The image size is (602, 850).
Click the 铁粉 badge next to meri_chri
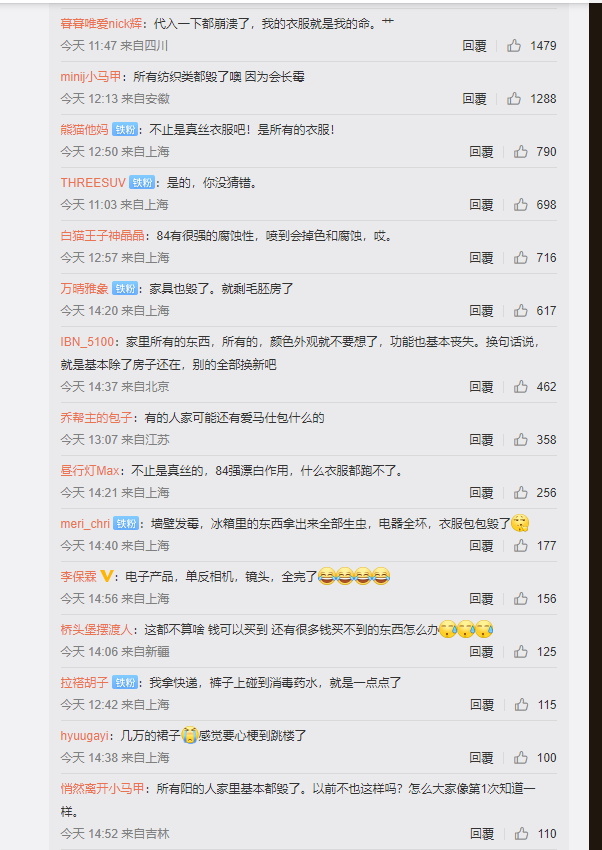(x=126, y=524)
